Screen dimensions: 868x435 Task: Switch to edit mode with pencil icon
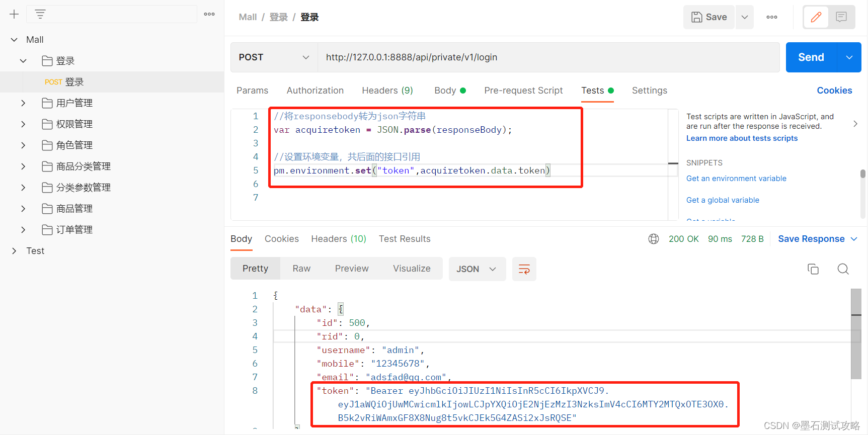coord(816,17)
